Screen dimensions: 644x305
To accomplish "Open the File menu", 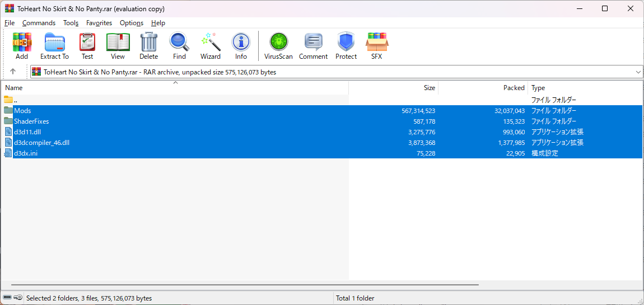I will pos(10,23).
